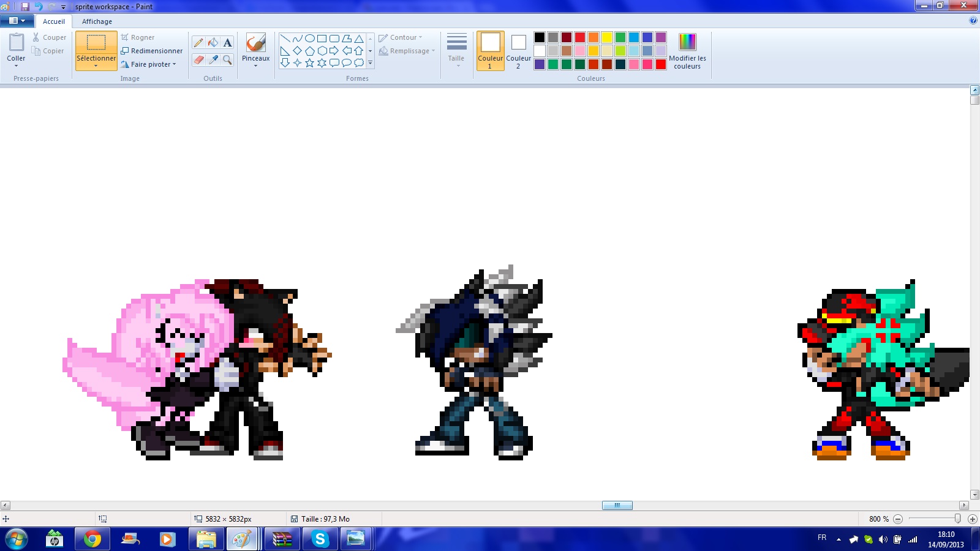Screen dimensions: 980x551
Task: Open the Contour outline dropdown
Action: [x=401, y=37]
